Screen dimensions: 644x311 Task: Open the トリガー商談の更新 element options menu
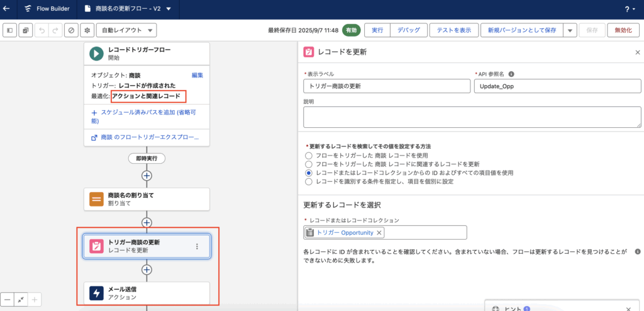tap(197, 247)
